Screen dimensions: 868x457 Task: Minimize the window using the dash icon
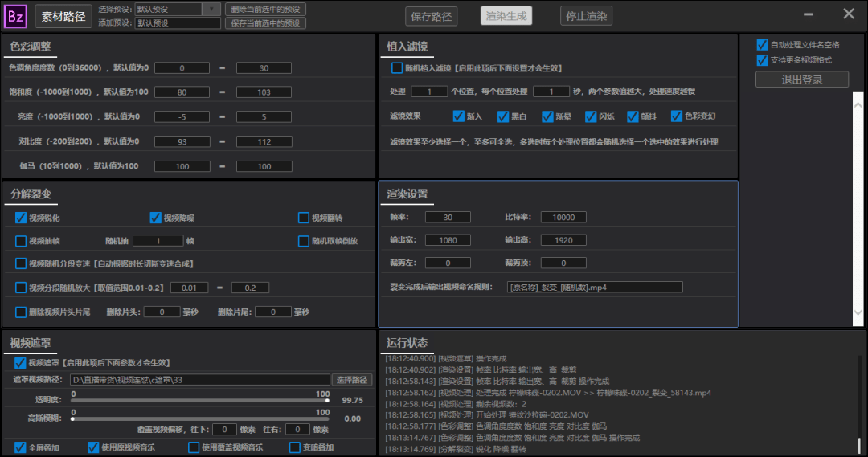pos(809,14)
